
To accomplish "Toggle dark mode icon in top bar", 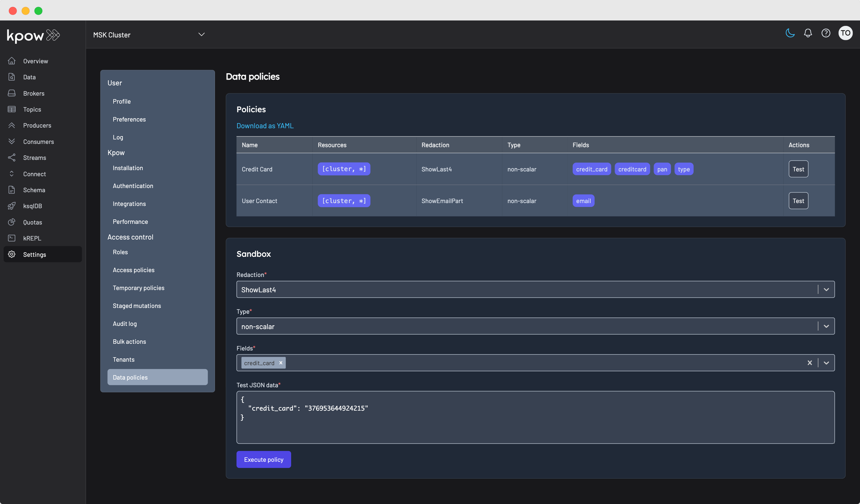I will click(x=790, y=34).
